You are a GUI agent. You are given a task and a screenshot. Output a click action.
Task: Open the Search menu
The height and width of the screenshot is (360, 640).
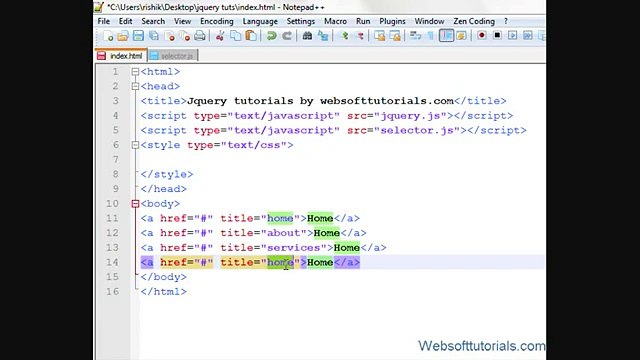tap(153, 21)
